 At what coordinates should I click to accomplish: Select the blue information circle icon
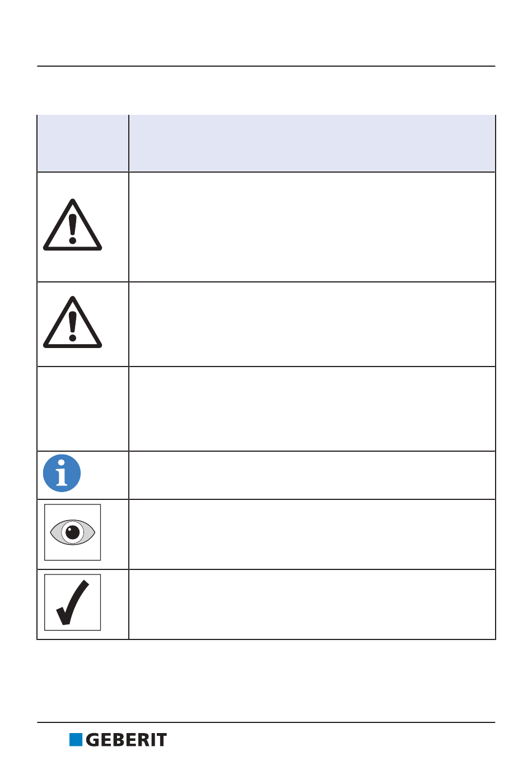tap(62, 473)
